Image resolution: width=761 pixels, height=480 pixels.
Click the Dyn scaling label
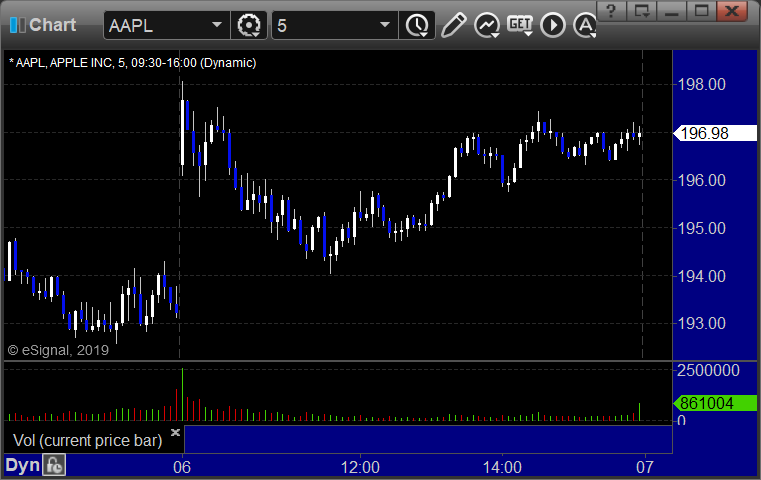pos(22,465)
